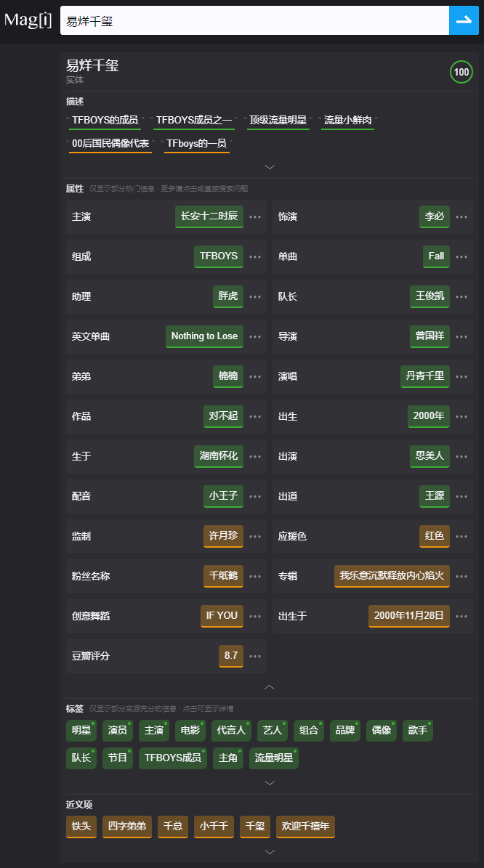Click the synonym 千总
Image resolution: width=484 pixels, height=868 pixels.
(x=173, y=827)
